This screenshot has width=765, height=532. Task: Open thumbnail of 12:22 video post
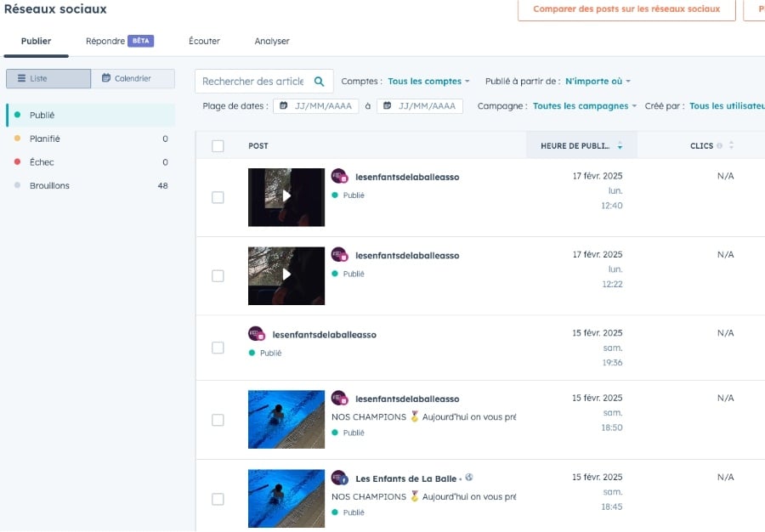pyautogui.click(x=286, y=275)
